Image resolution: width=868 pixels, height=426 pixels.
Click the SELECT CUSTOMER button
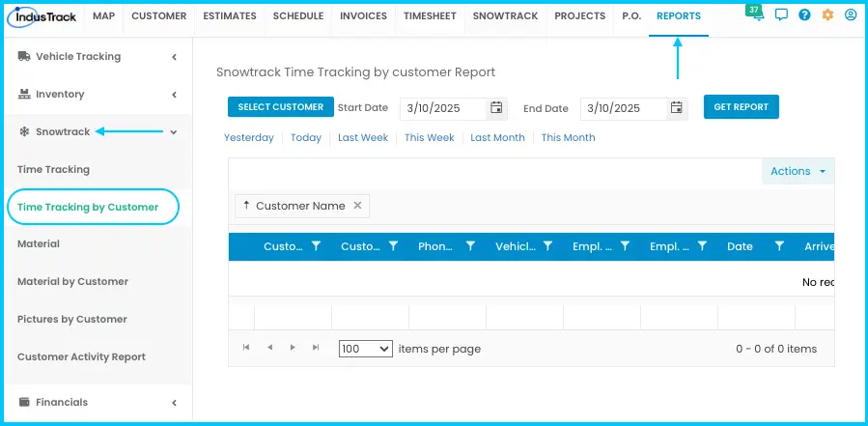tap(281, 107)
